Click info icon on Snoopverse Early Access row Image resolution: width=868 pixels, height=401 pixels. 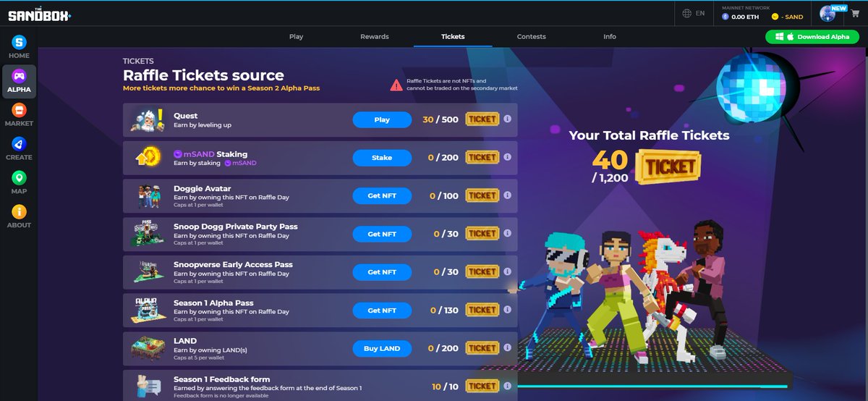(508, 271)
